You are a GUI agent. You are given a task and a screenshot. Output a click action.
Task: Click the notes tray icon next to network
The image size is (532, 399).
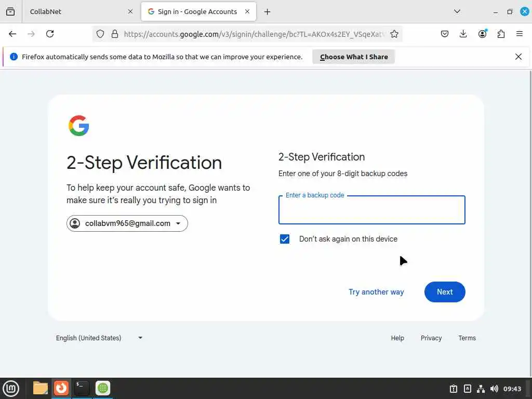(467, 389)
